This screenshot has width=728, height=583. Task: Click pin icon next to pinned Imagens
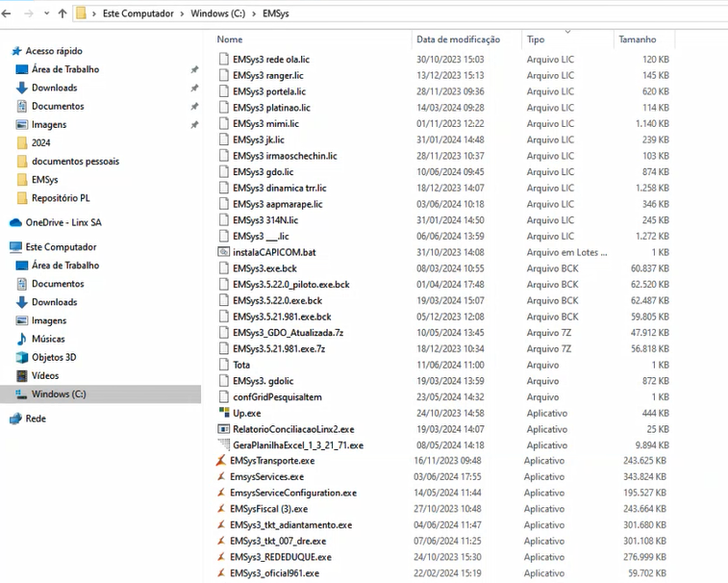194,124
